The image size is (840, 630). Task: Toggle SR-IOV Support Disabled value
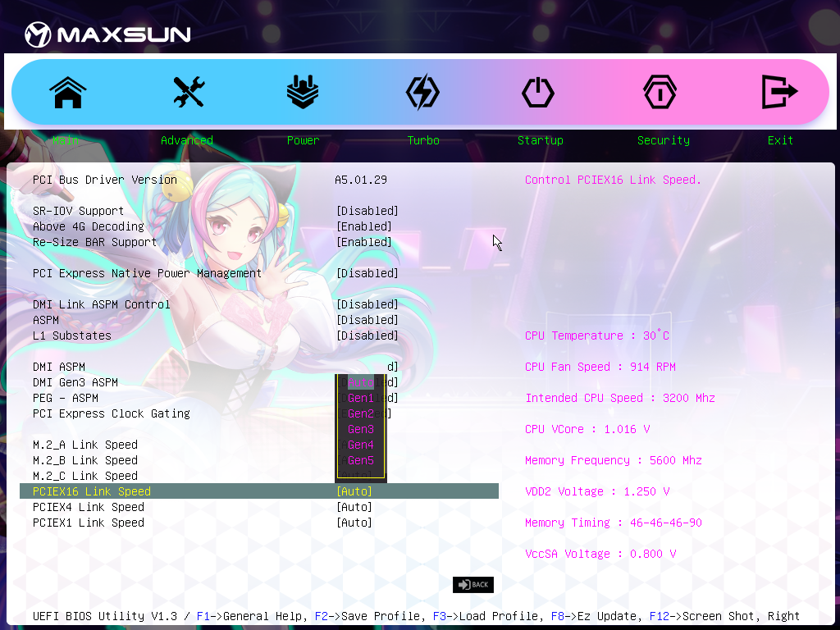pos(367,211)
